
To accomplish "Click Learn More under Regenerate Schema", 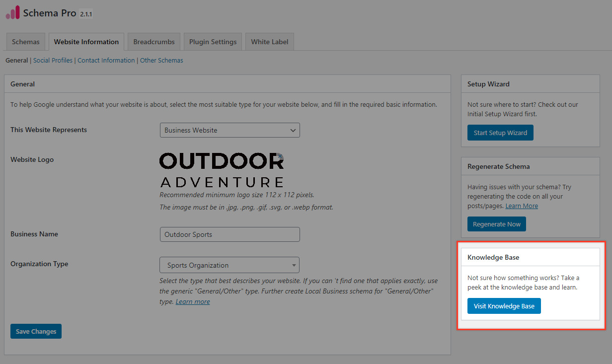I will pos(521,205).
